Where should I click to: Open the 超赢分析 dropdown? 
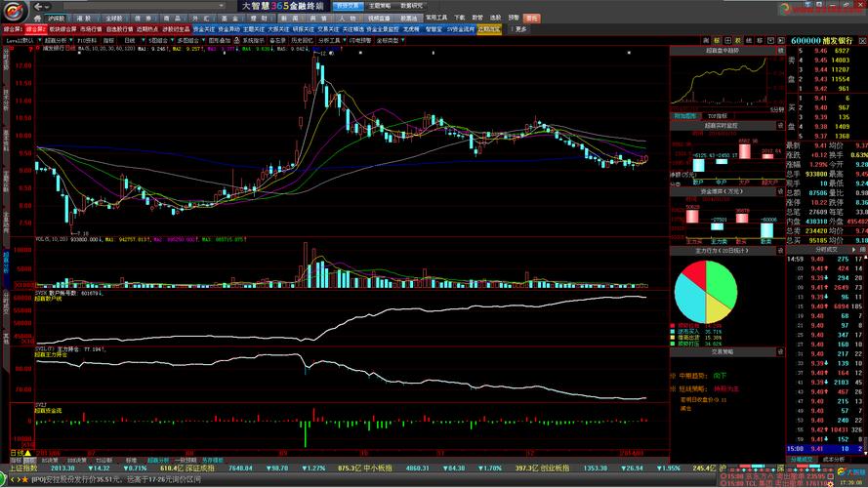71,40
